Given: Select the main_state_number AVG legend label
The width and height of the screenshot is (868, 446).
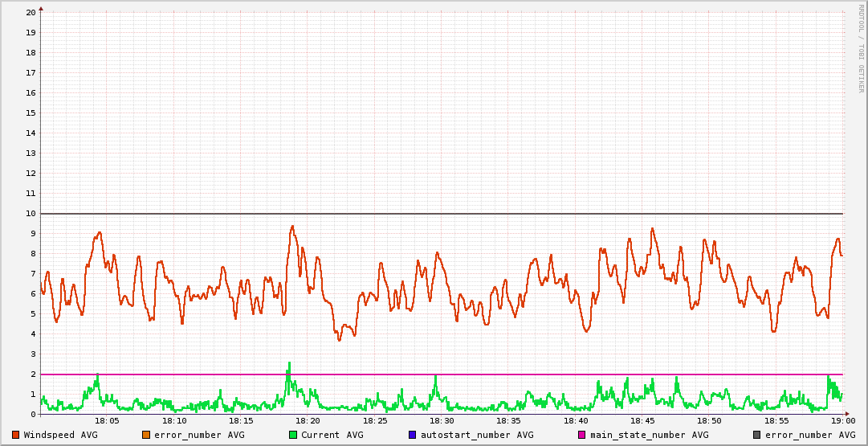Looking at the screenshot, I should (649, 435).
